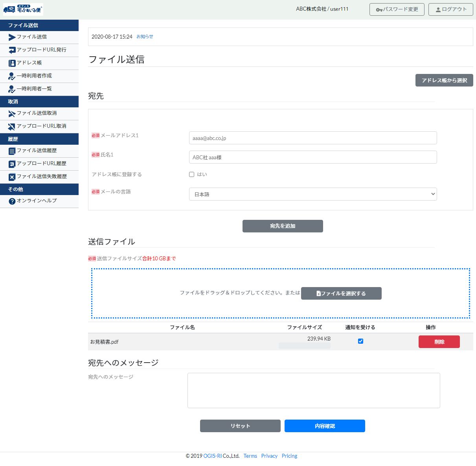Toggle notification checkbox in the file list

pyautogui.click(x=360, y=341)
